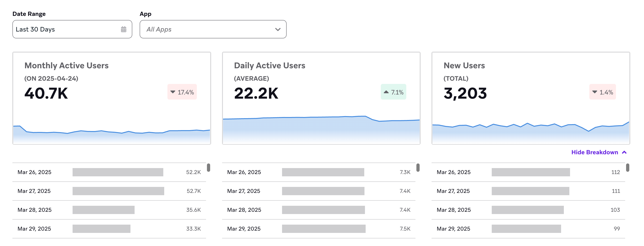Click the Monthly Active Users card title
Viewport: 644px width, 246px height.
tap(67, 65)
